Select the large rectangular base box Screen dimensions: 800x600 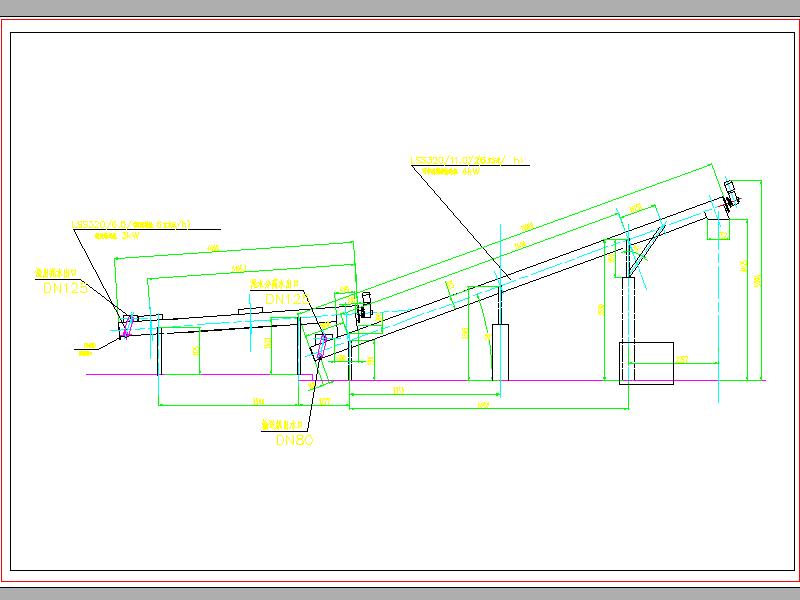coord(646,362)
